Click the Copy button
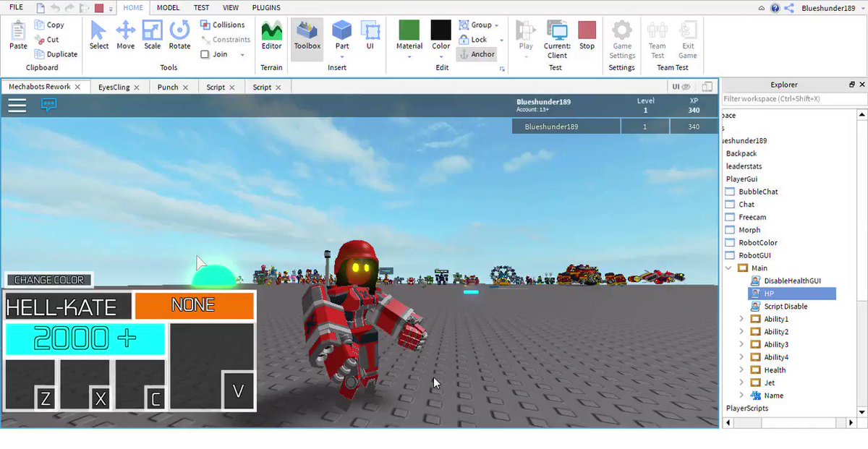This screenshot has width=868, height=449. coord(49,25)
